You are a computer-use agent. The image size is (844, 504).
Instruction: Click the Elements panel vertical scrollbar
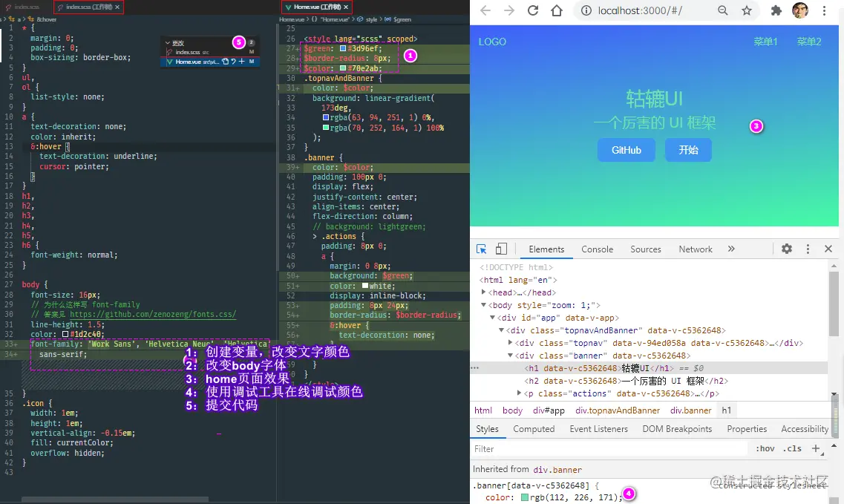(834, 303)
